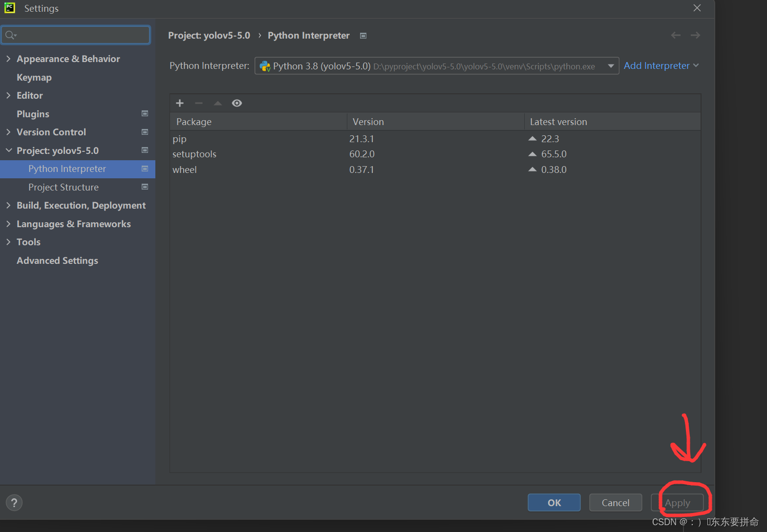Screen dimensions: 767x532
Task: Click the project-level icon beside Plugins
Action: pyautogui.click(x=145, y=113)
